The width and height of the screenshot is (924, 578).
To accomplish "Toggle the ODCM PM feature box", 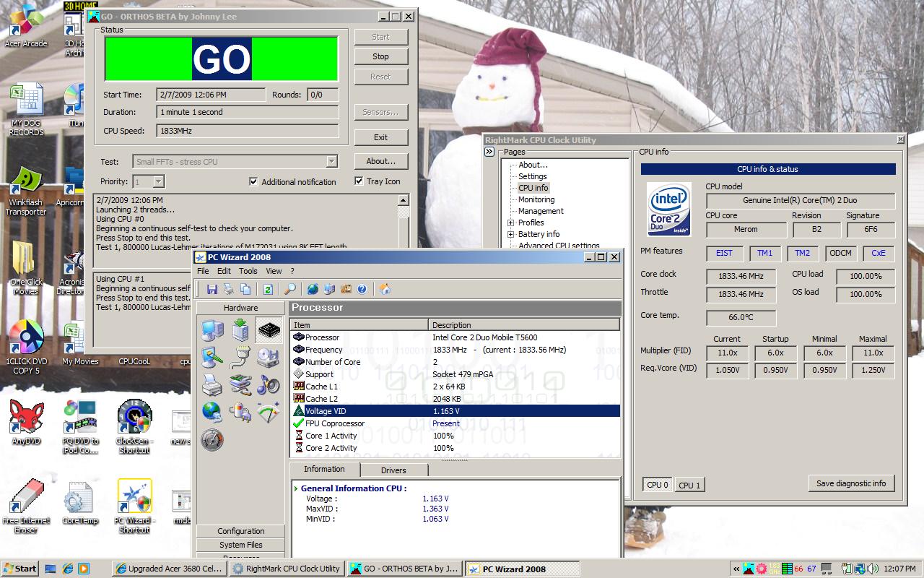I will (840, 253).
